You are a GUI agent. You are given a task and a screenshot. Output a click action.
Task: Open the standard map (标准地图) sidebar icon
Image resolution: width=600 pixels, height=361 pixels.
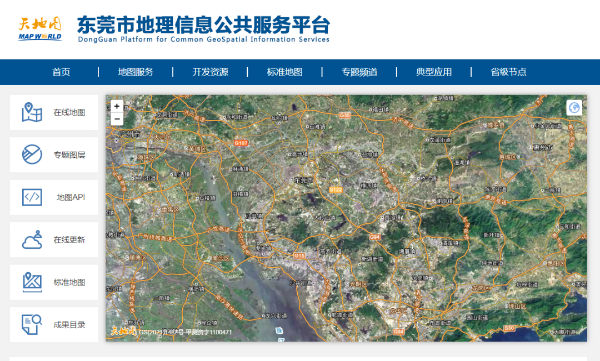tap(32, 282)
